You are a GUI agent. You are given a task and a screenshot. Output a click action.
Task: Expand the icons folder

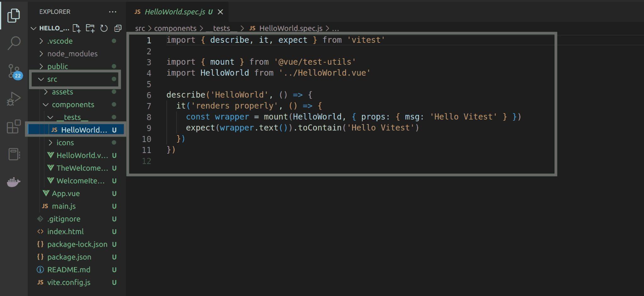click(65, 143)
